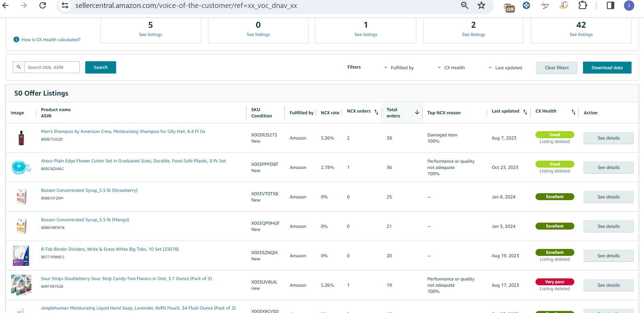This screenshot has width=644, height=313.
Task: Open the American Crew shampoo product image
Action: [21, 138]
